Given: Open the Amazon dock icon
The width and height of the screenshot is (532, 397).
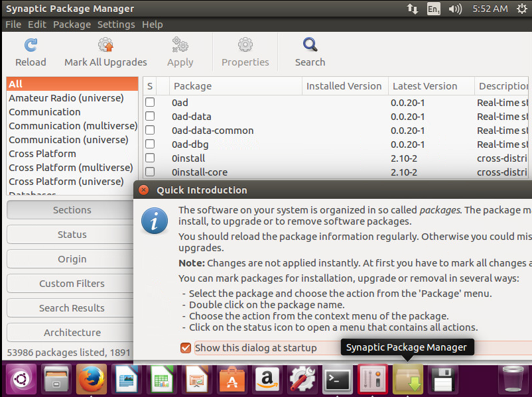Looking at the screenshot, I should pos(267,379).
